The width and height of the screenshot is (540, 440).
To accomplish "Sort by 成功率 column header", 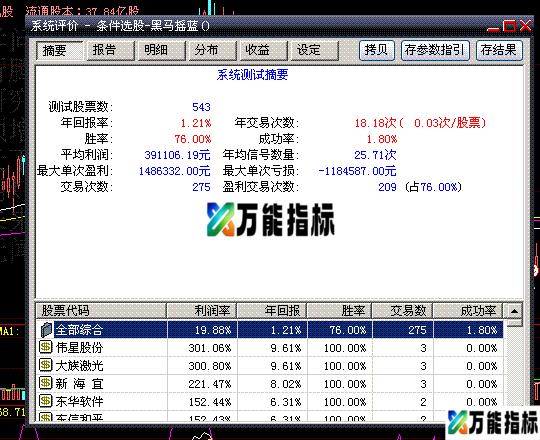I will (468, 311).
